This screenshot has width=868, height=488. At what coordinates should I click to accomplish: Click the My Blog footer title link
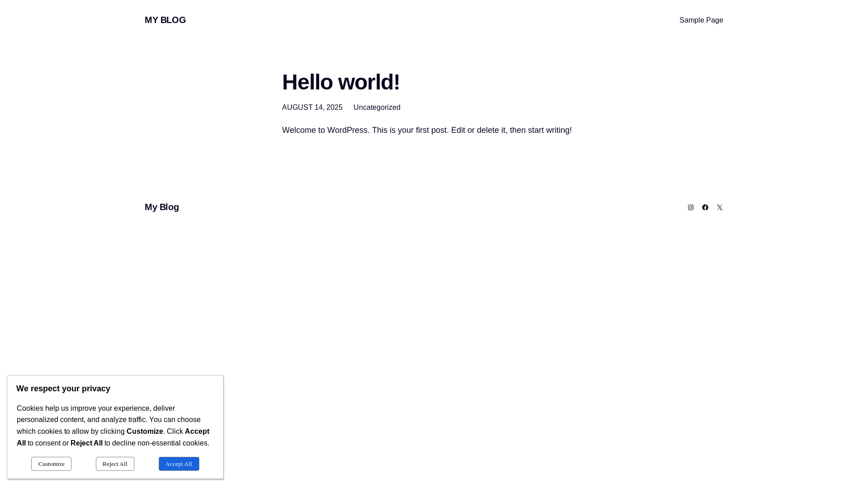pyautogui.click(x=162, y=207)
